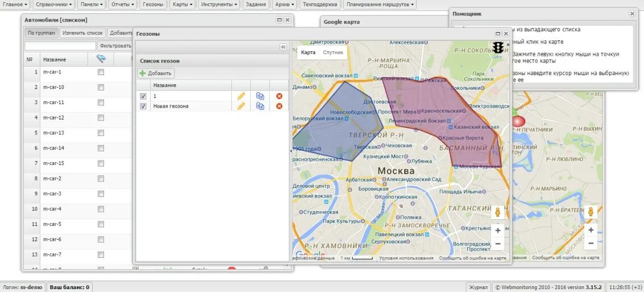Viewport: 644px width, 292px height.
Task: Uncheck the "Новая геозона" checkbox
Action: (x=143, y=106)
